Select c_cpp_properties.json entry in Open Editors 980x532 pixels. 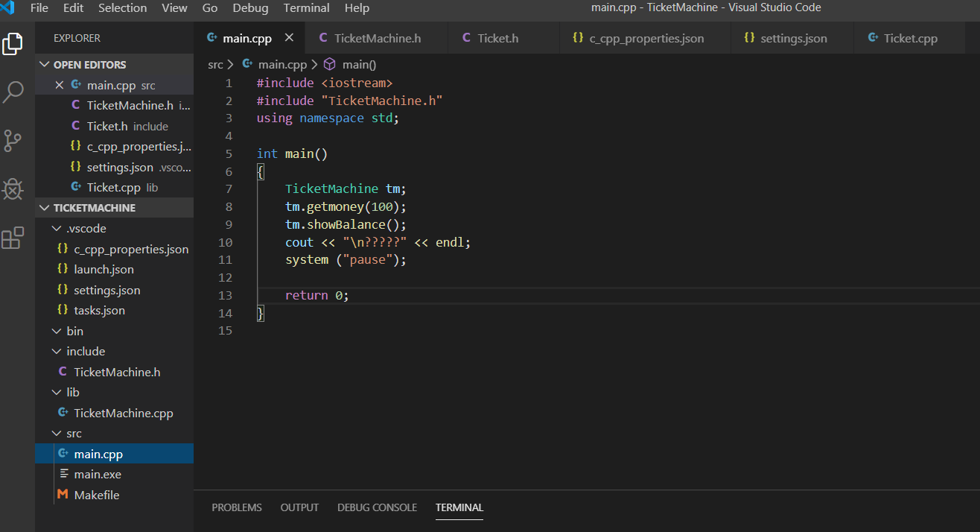[x=114, y=147]
